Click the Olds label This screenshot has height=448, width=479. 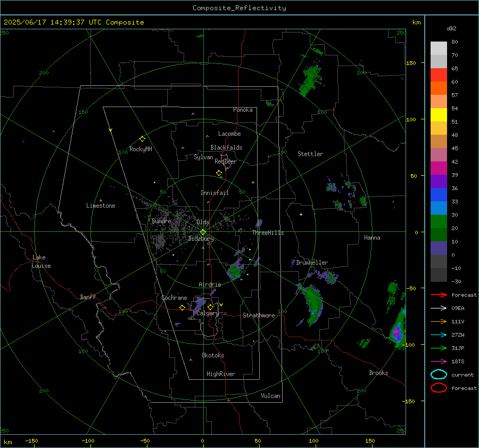point(203,222)
